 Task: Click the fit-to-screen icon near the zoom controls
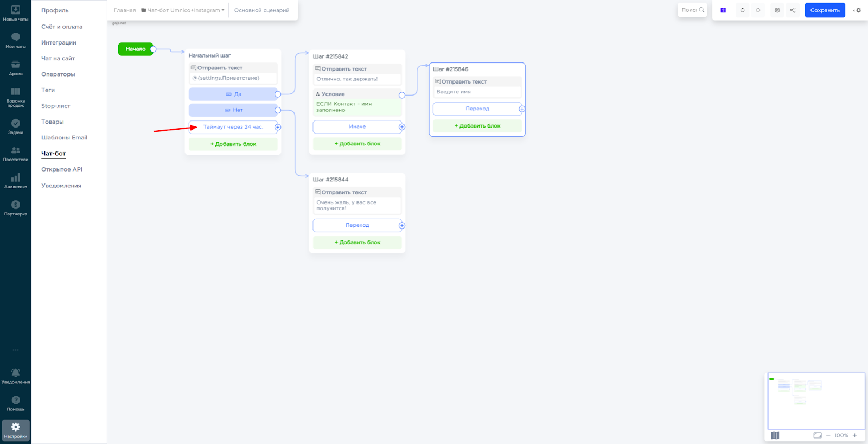pyautogui.click(x=817, y=435)
